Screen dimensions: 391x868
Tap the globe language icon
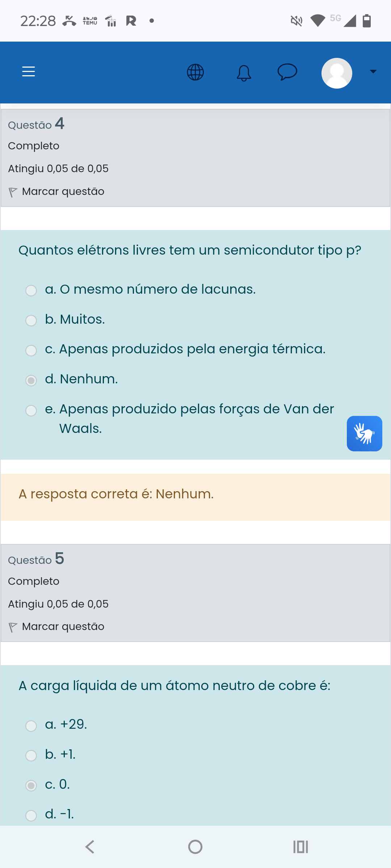tap(195, 72)
